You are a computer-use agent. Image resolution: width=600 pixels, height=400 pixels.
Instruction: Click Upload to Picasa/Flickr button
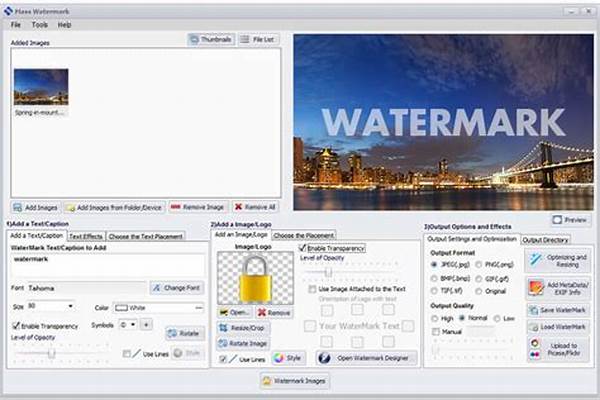pos(557,348)
